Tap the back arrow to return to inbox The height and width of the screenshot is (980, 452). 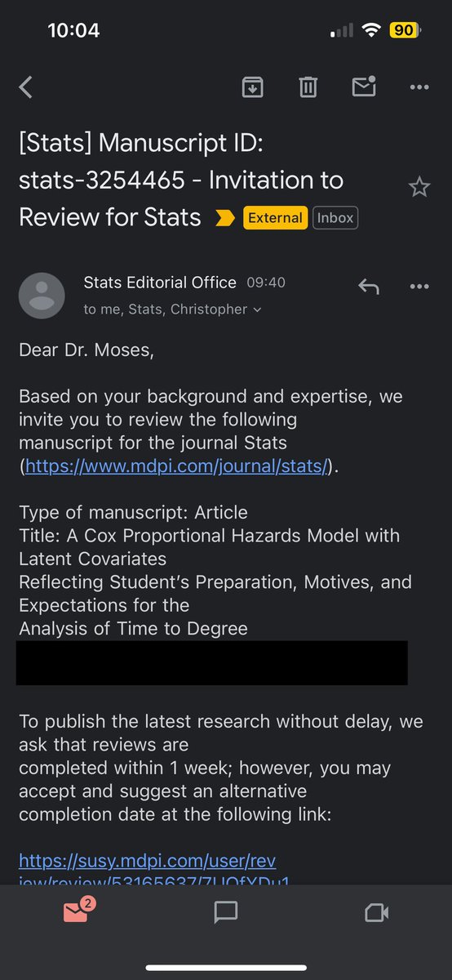pos(26,87)
